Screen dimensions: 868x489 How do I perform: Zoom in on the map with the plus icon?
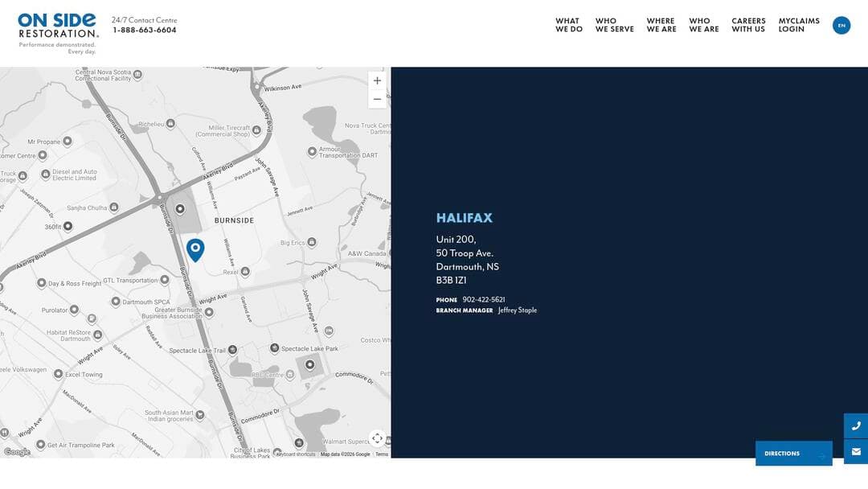point(377,80)
